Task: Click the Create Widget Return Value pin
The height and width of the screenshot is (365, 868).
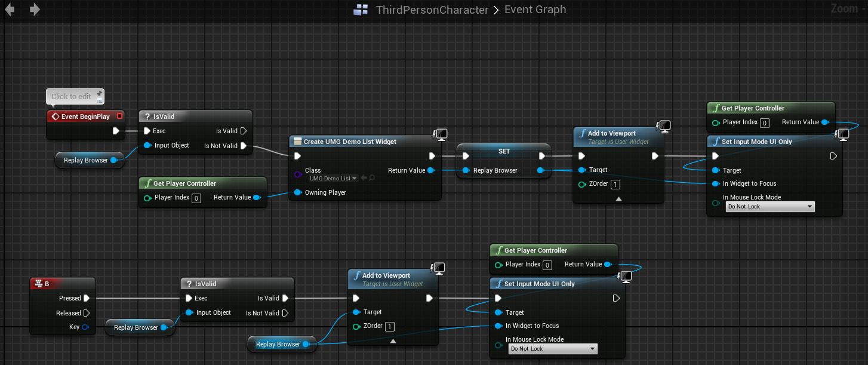Action: 430,170
